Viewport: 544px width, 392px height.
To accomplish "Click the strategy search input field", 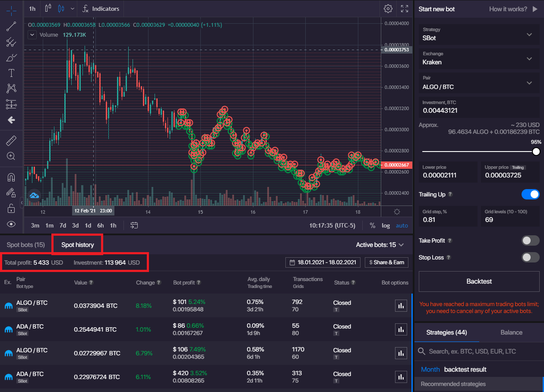I will click(479, 351).
